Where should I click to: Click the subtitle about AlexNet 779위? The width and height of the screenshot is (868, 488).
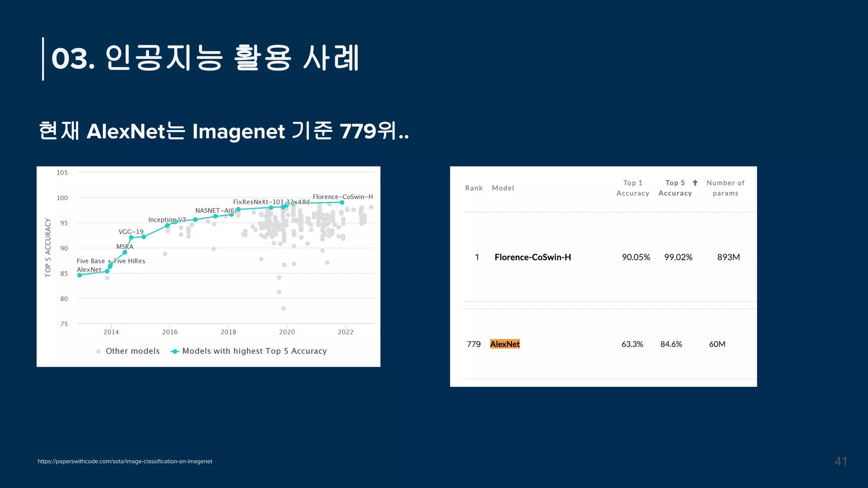click(x=224, y=131)
